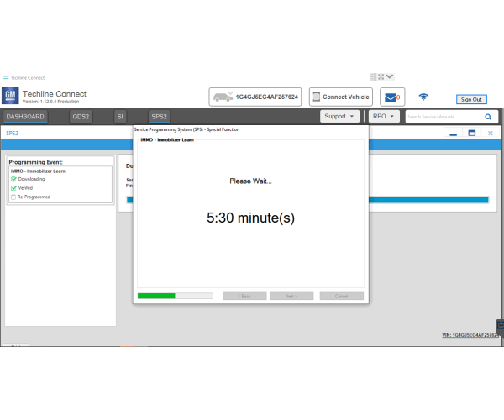Close the SPS2 panel with the X icon

coord(491,133)
